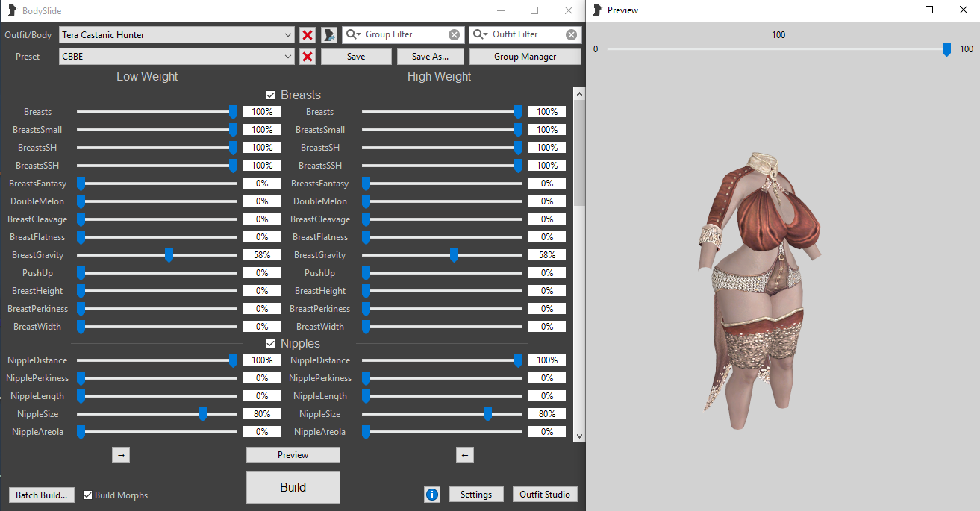Click the refresh outfits icon beside Group Filter

click(x=329, y=35)
